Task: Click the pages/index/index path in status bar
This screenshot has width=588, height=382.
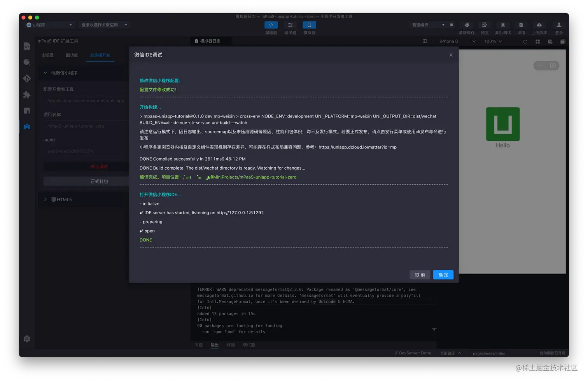Action: (489, 353)
